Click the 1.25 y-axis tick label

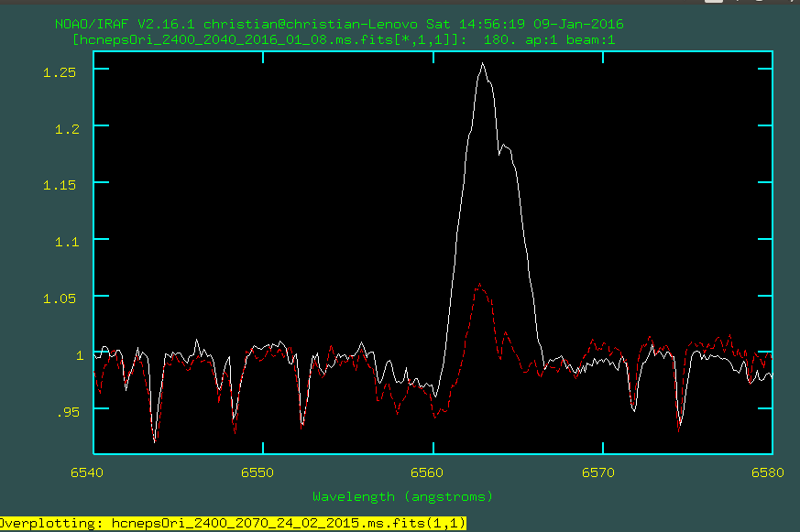[62, 71]
